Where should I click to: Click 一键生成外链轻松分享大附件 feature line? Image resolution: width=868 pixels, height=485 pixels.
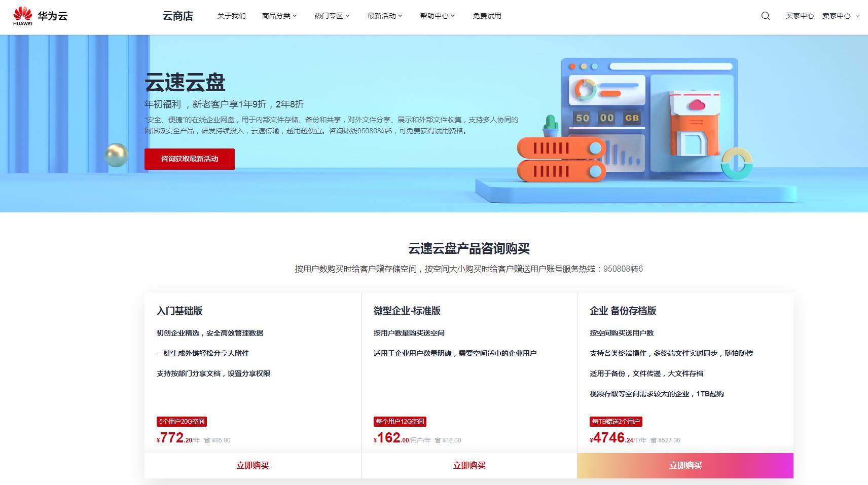pyautogui.click(x=203, y=353)
